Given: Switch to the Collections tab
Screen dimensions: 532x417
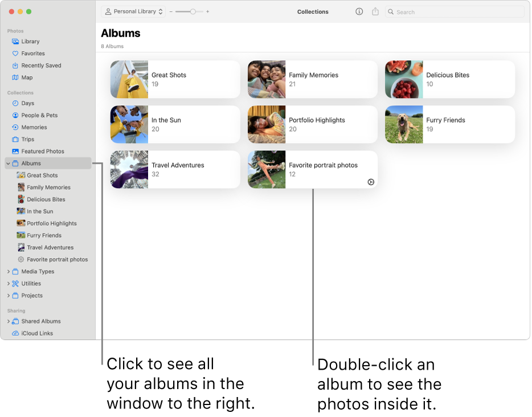Looking at the screenshot, I should tap(313, 11).
